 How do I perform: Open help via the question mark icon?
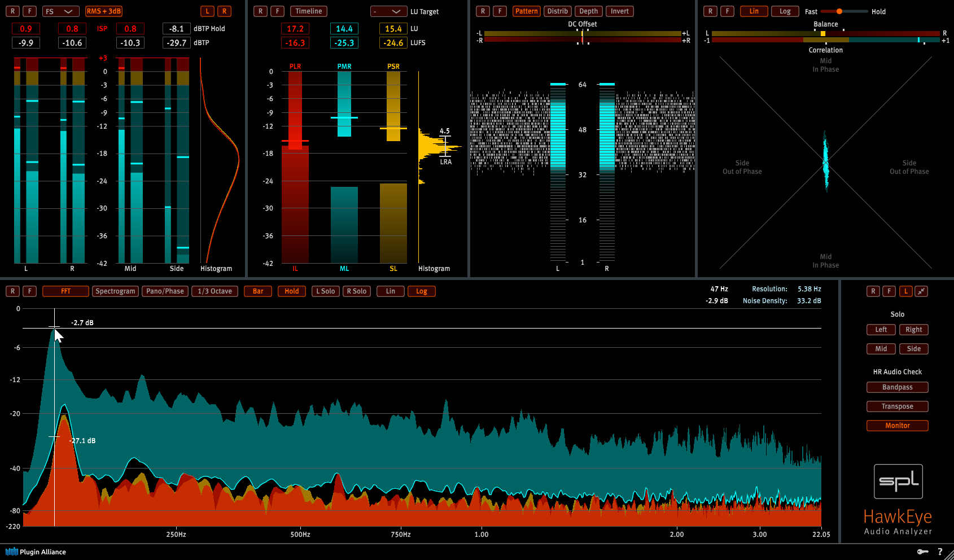coord(940,552)
